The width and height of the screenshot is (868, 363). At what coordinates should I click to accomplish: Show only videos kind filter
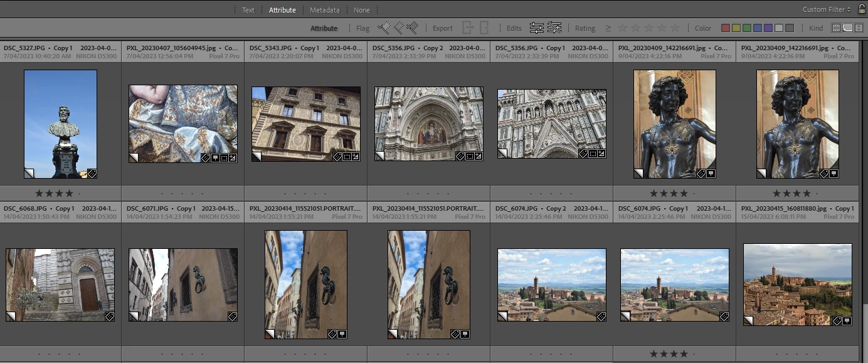click(x=859, y=28)
